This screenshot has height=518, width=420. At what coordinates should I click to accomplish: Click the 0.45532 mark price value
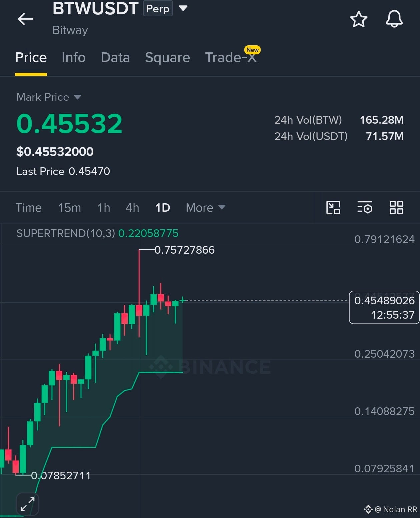click(70, 124)
